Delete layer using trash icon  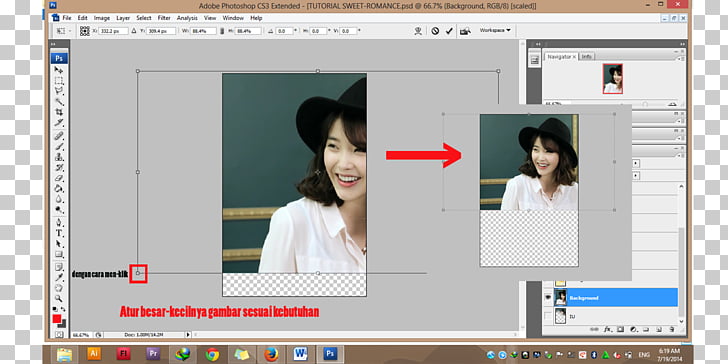click(672, 329)
